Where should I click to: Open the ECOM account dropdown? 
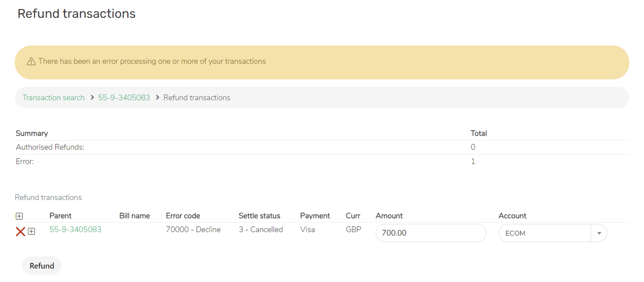(545, 233)
